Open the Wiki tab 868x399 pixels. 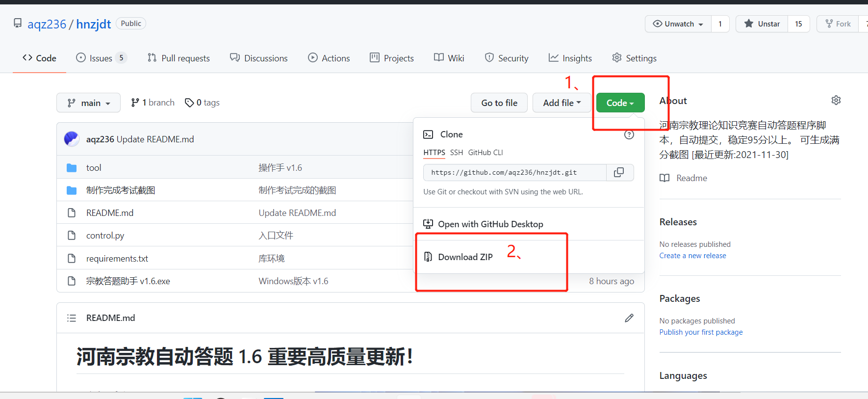(x=449, y=58)
